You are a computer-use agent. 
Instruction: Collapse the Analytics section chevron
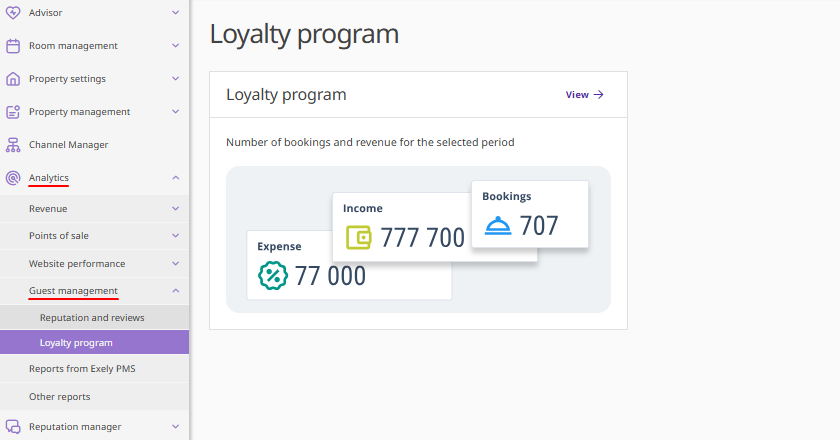point(176,178)
